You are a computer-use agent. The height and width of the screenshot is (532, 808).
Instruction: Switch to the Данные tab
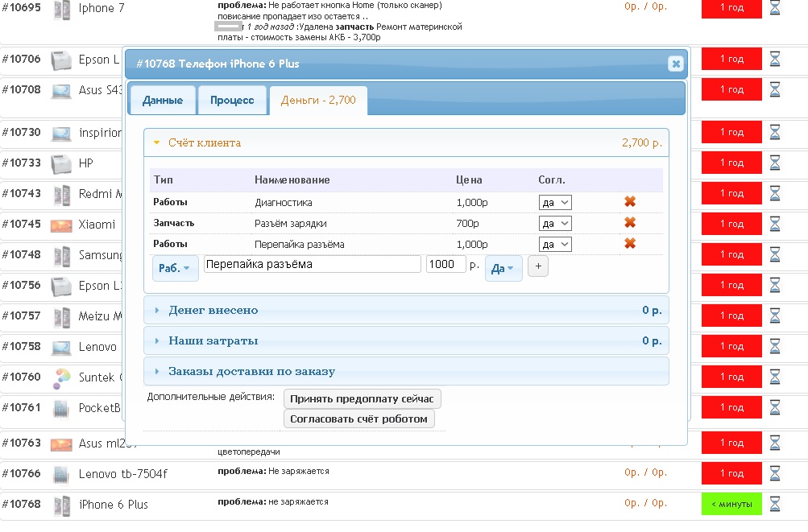162,101
